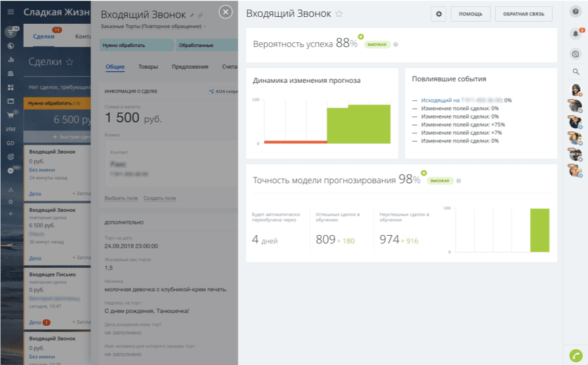
Task: Copy deal link via the chain icon
Action: click(200, 15)
